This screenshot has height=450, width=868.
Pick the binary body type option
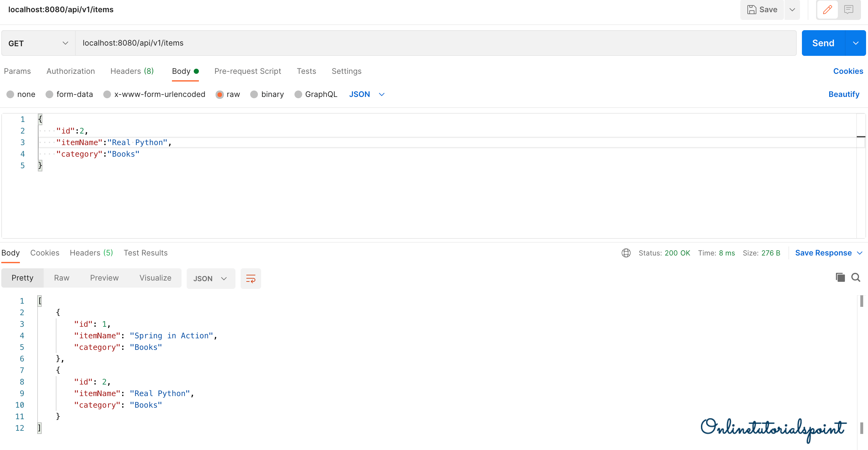click(254, 94)
